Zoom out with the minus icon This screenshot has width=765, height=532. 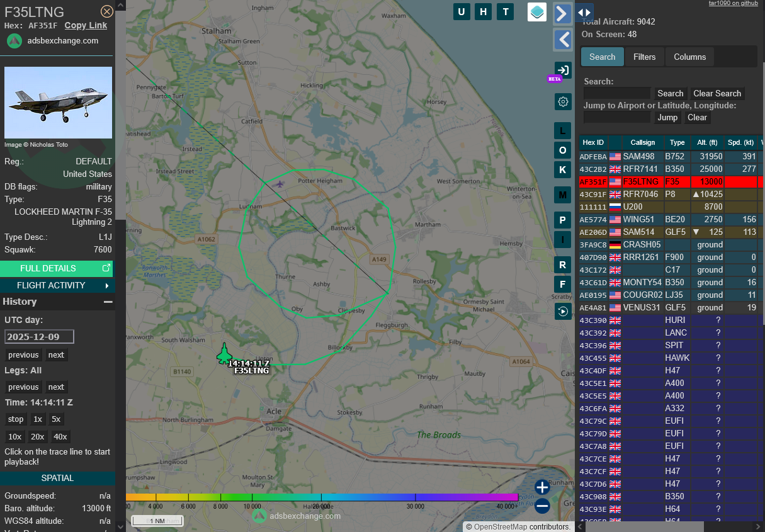pyautogui.click(x=542, y=506)
